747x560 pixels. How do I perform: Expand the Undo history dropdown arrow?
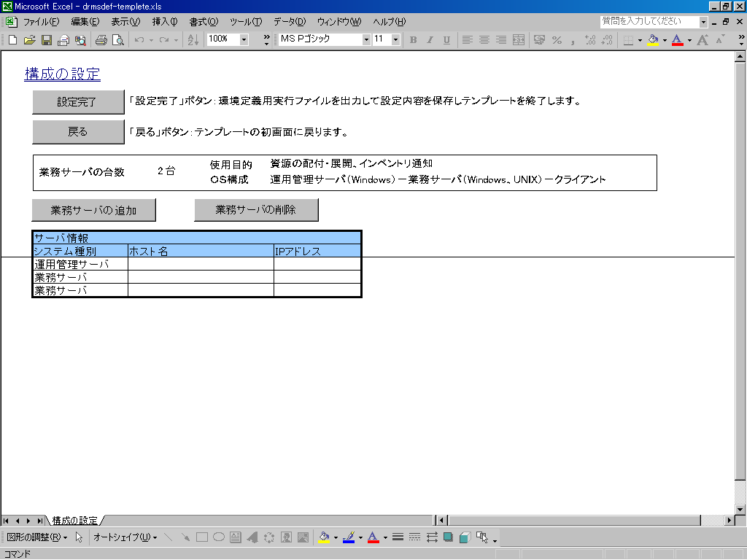pyautogui.click(x=151, y=40)
